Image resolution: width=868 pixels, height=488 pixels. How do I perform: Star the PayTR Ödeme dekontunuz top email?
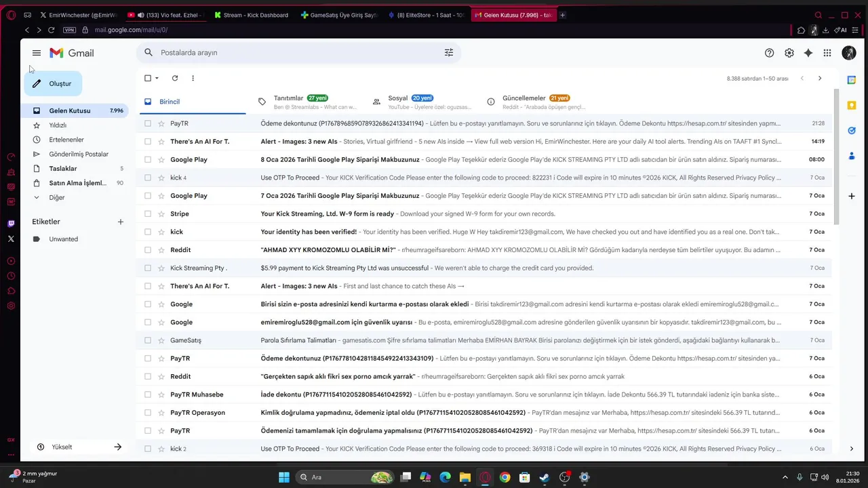pyautogui.click(x=161, y=123)
